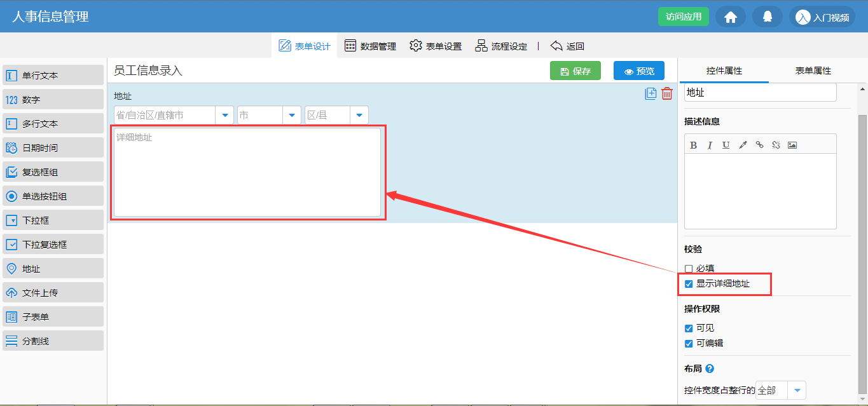Click the properties panel vertical scrollbar

tap(862, 254)
